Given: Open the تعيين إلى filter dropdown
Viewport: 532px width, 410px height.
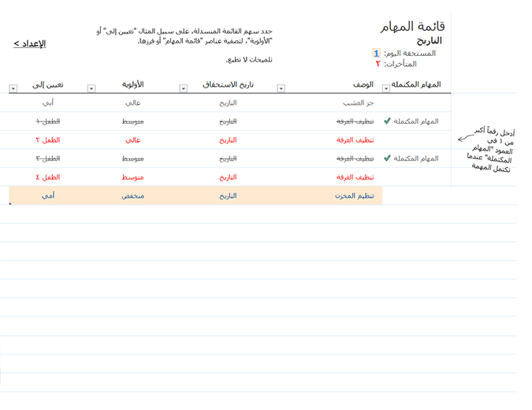Looking at the screenshot, I should pyautogui.click(x=13, y=88).
